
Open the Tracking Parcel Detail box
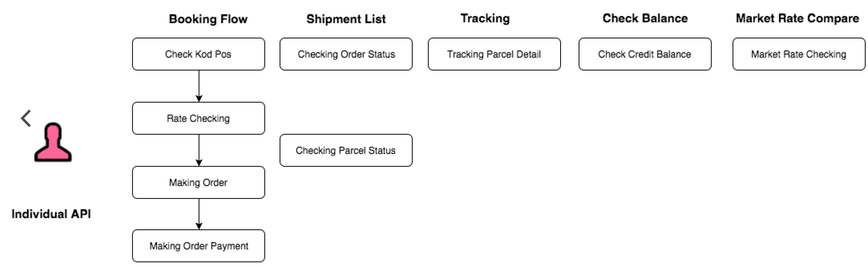pyautogui.click(x=494, y=54)
